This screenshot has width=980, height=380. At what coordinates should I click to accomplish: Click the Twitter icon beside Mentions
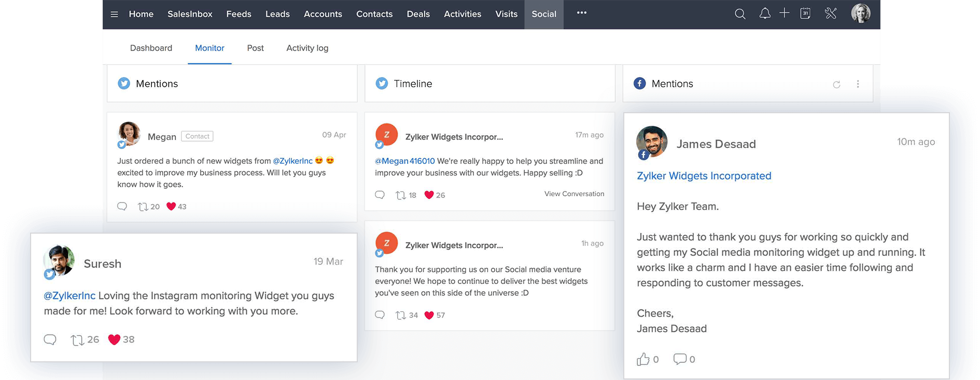124,84
